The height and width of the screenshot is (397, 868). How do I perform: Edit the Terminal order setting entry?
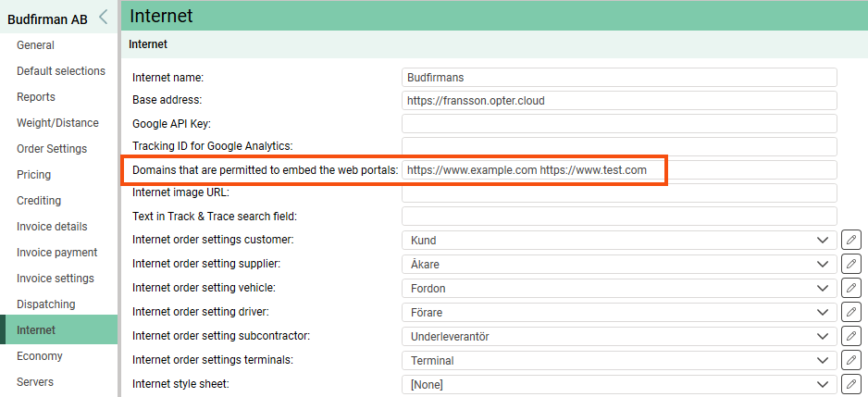(851, 360)
